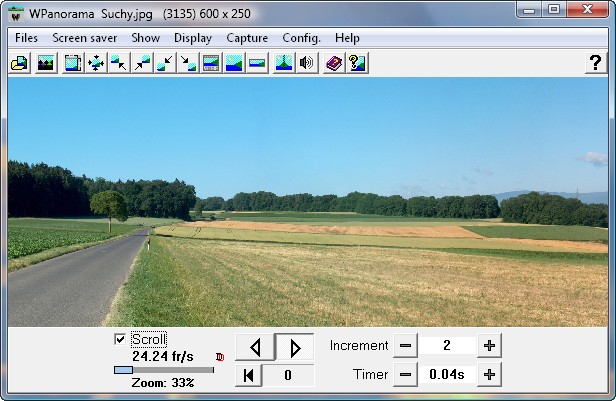Click the open file toolbar icon

(18, 63)
